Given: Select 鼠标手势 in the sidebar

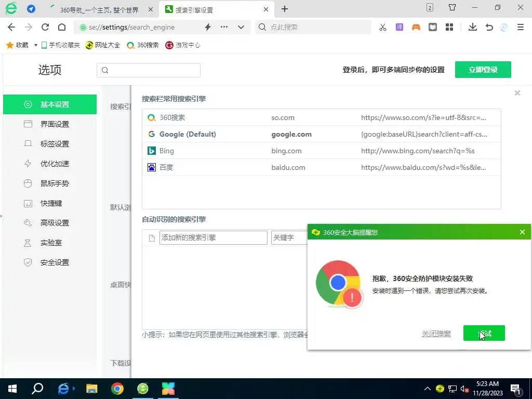Looking at the screenshot, I should click(50, 183).
